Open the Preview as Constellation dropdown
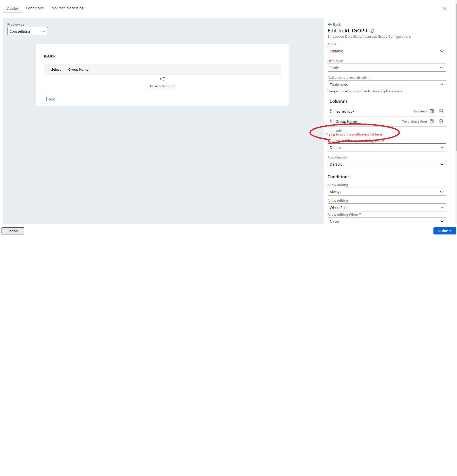Screen dimensions: 457x476 click(28, 31)
